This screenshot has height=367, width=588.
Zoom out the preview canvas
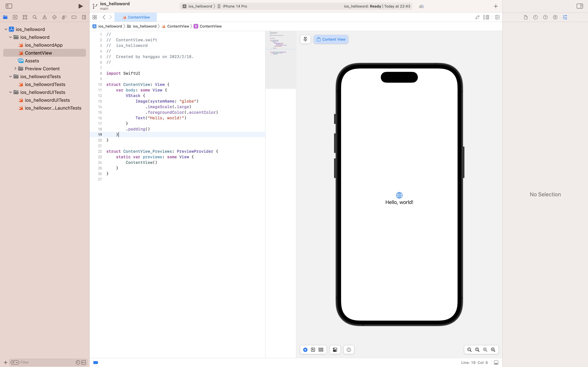point(469,350)
